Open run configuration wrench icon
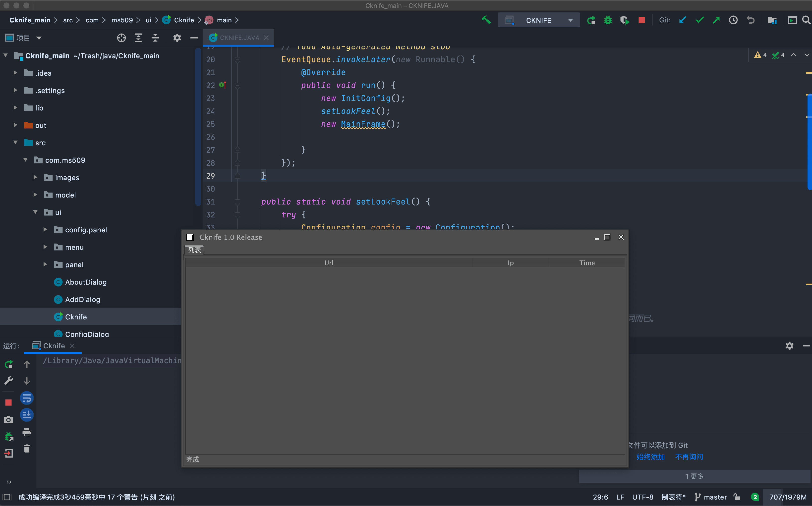 [9, 381]
